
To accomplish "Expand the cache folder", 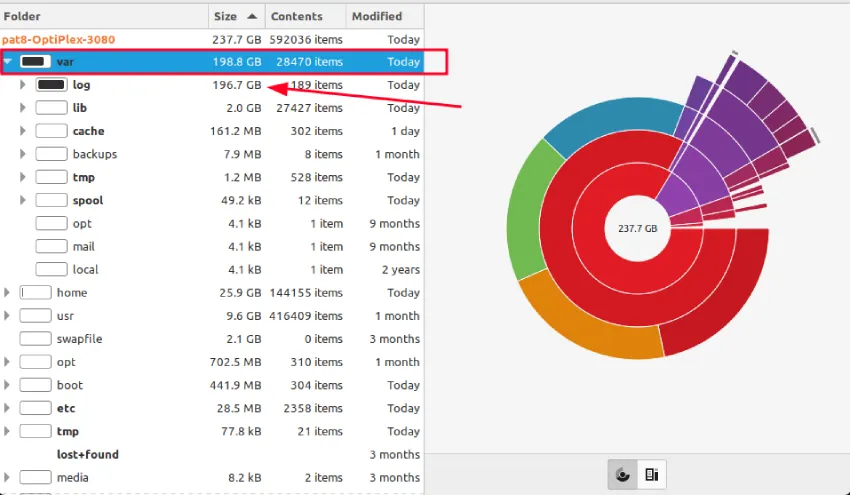I will click(22, 131).
